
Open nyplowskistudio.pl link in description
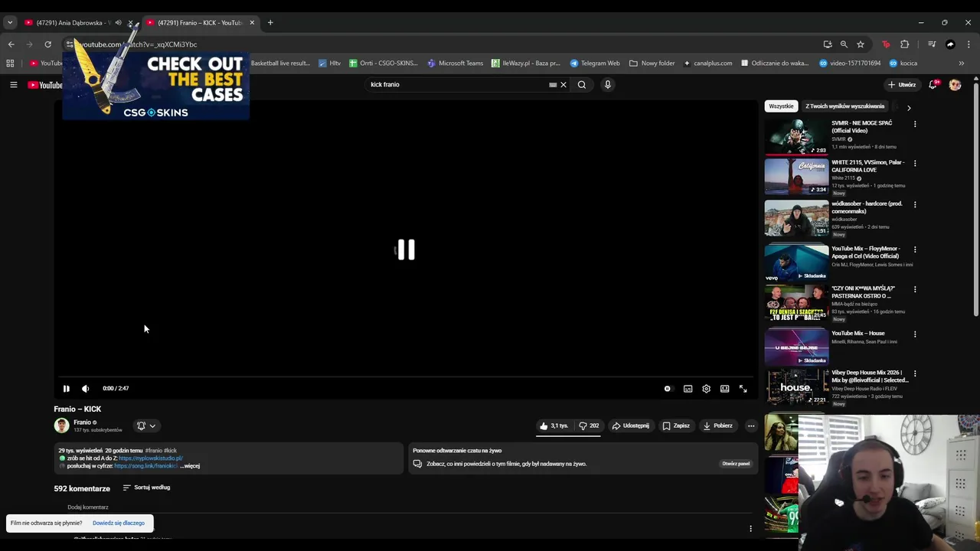pos(151,458)
